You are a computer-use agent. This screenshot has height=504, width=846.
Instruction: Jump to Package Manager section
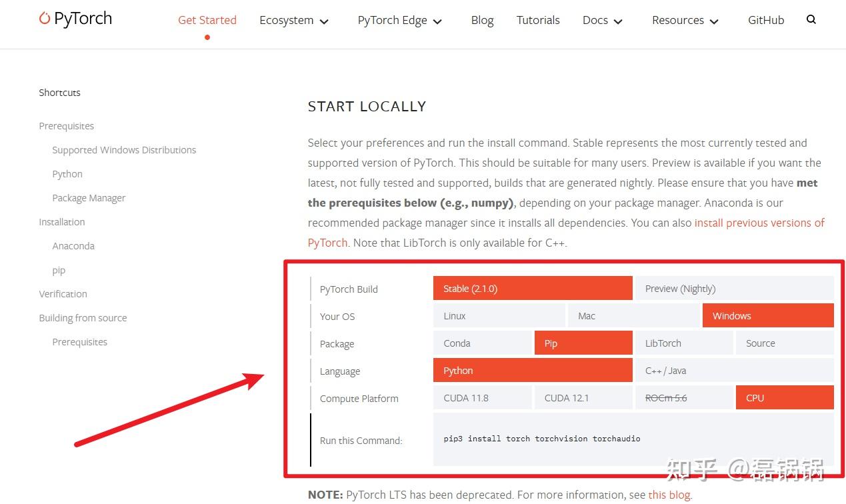[89, 198]
